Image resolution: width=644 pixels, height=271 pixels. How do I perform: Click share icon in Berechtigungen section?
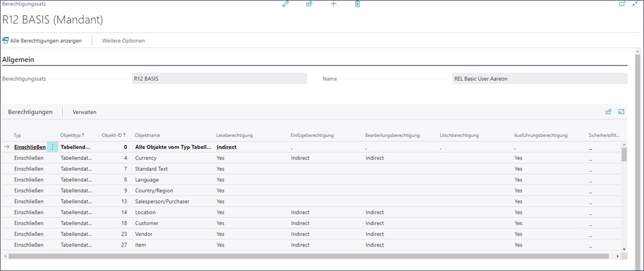tap(608, 111)
